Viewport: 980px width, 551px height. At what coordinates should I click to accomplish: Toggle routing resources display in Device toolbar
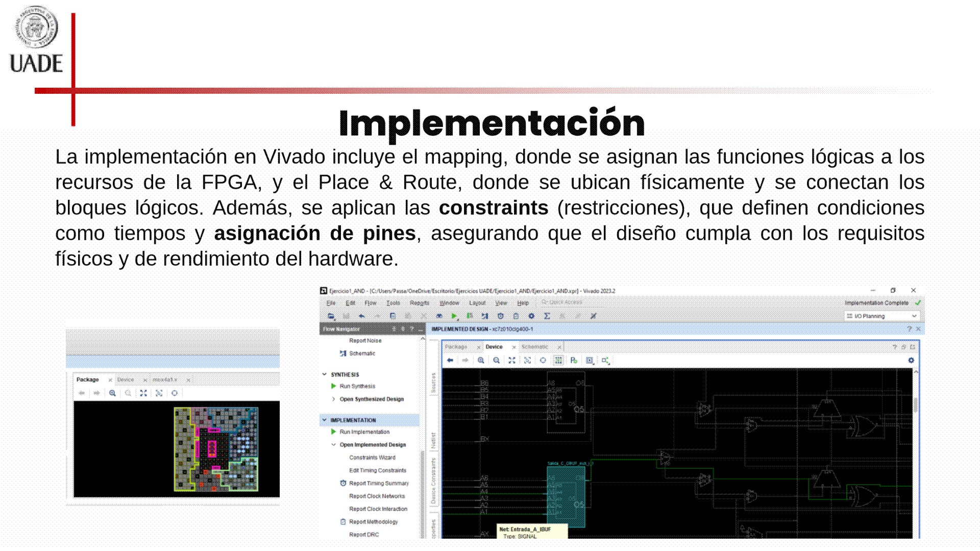pyautogui.click(x=558, y=361)
